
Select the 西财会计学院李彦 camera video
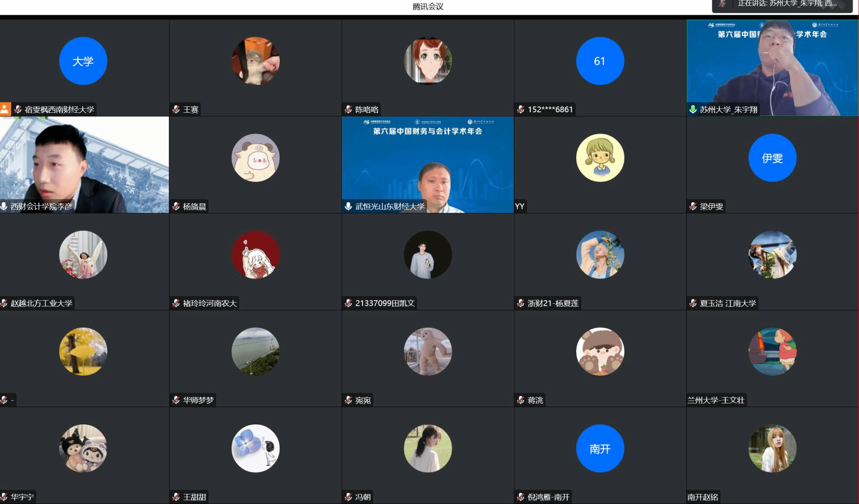(84, 164)
